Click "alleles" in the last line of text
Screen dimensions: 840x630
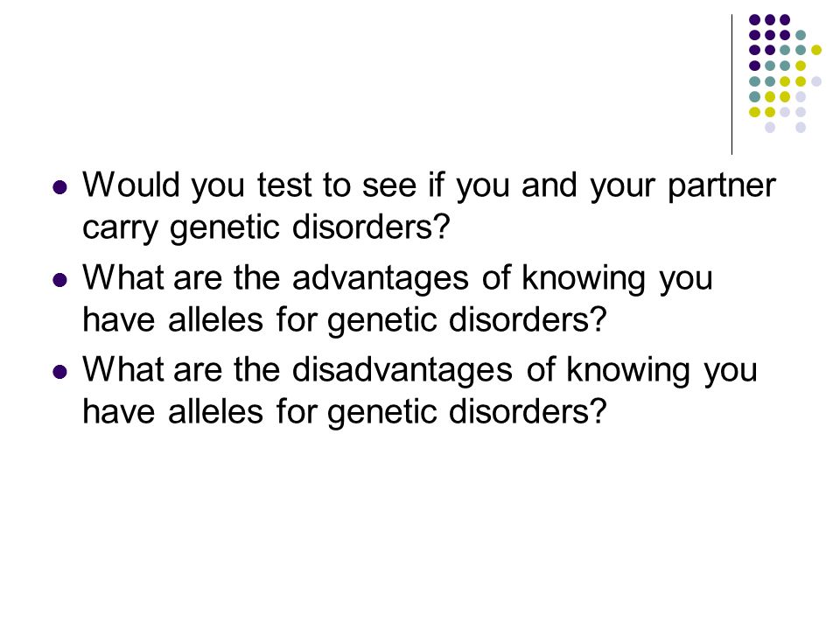click(216, 411)
